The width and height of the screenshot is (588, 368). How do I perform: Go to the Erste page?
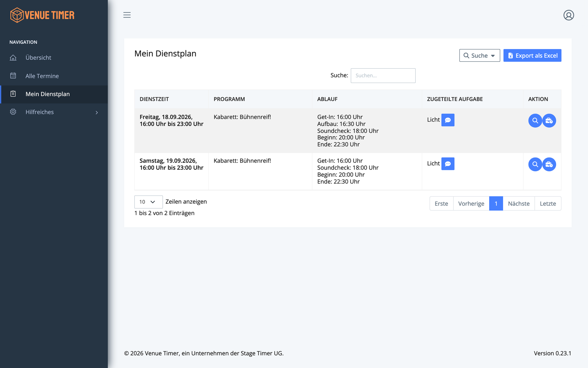click(x=441, y=204)
